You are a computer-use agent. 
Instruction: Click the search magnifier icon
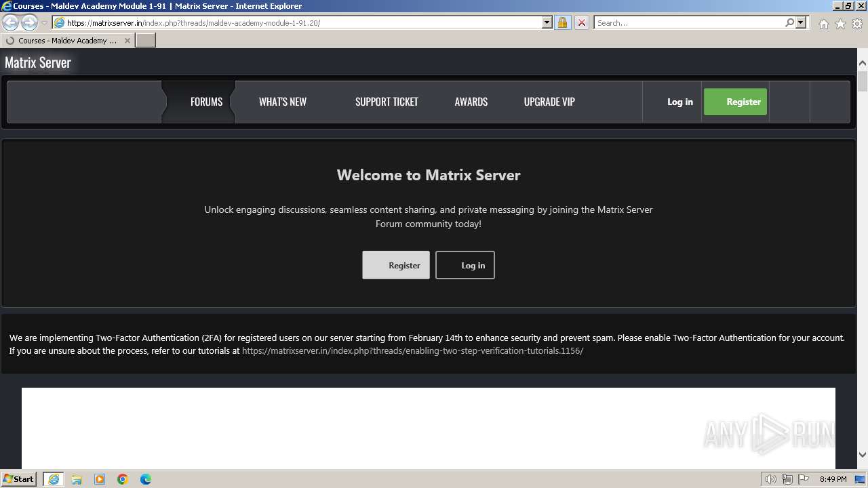point(789,22)
